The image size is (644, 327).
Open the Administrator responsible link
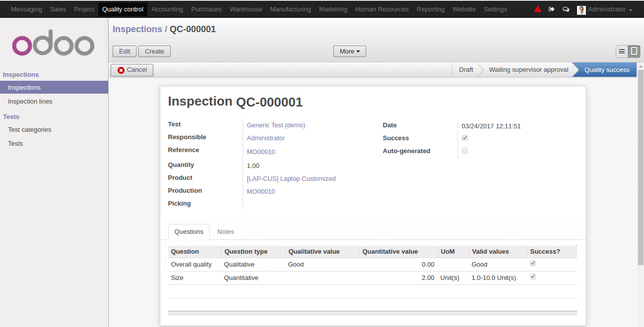pyautogui.click(x=266, y=138)
